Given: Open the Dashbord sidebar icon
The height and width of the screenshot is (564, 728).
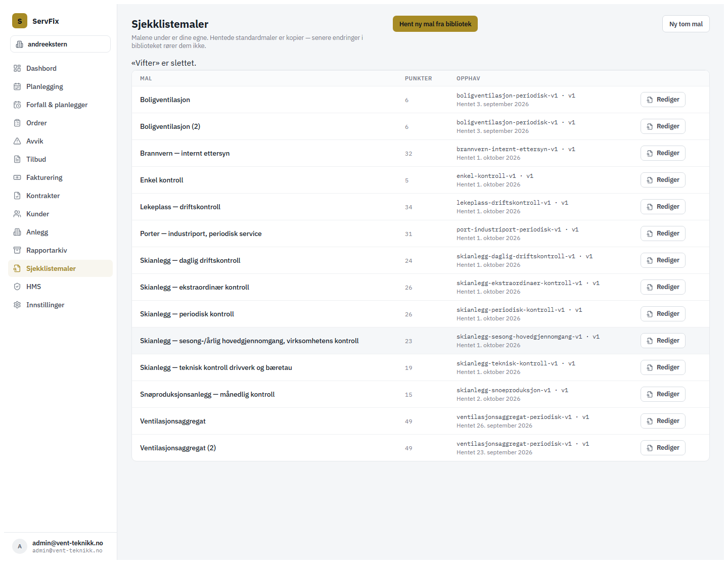Looking at the screenshot, I should (x=17, y=68).
